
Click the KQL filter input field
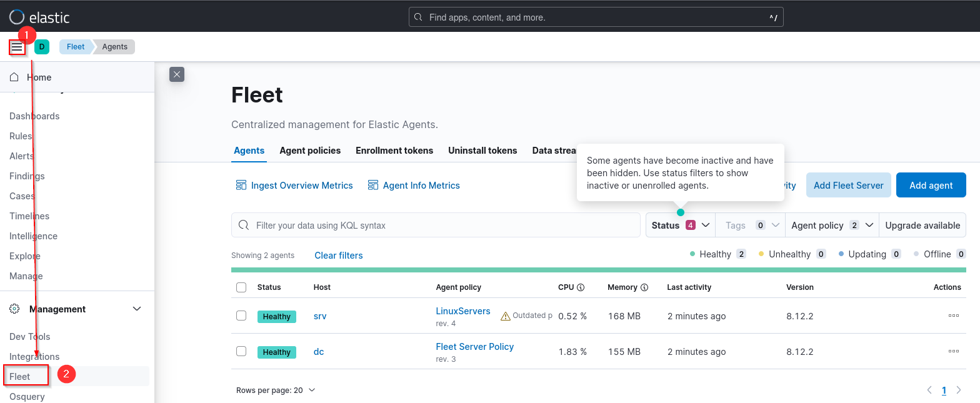436,226
